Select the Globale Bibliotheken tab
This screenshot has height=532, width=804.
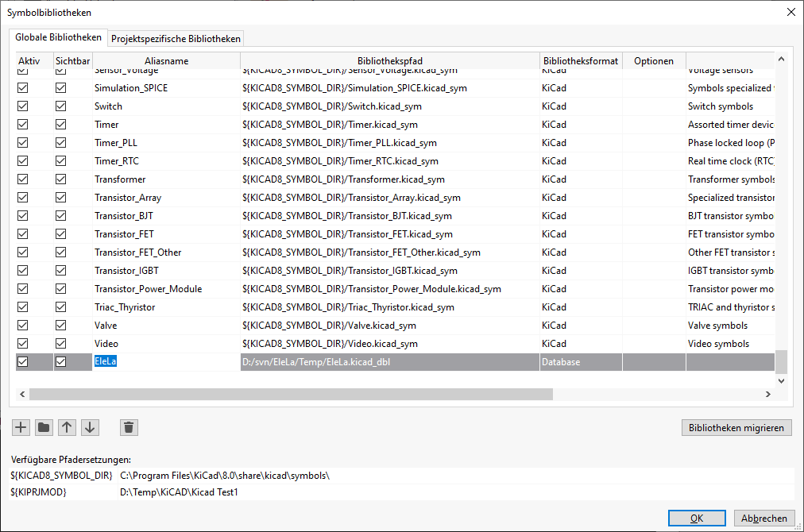tap(59, 37)
